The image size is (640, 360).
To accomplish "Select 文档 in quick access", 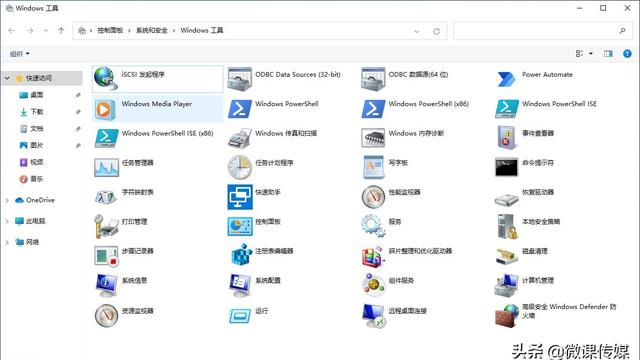I will pos(37,129).
